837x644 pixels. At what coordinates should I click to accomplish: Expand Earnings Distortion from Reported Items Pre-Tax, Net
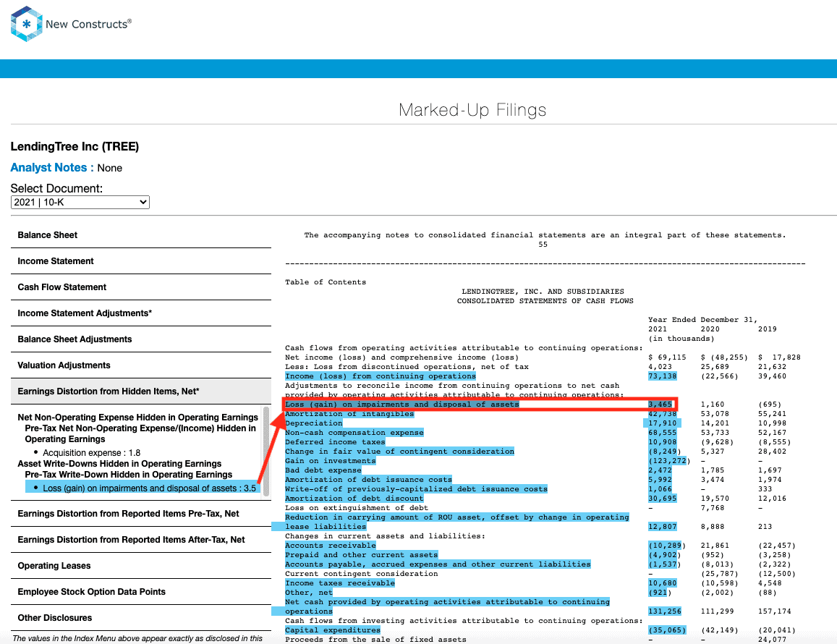141,514
